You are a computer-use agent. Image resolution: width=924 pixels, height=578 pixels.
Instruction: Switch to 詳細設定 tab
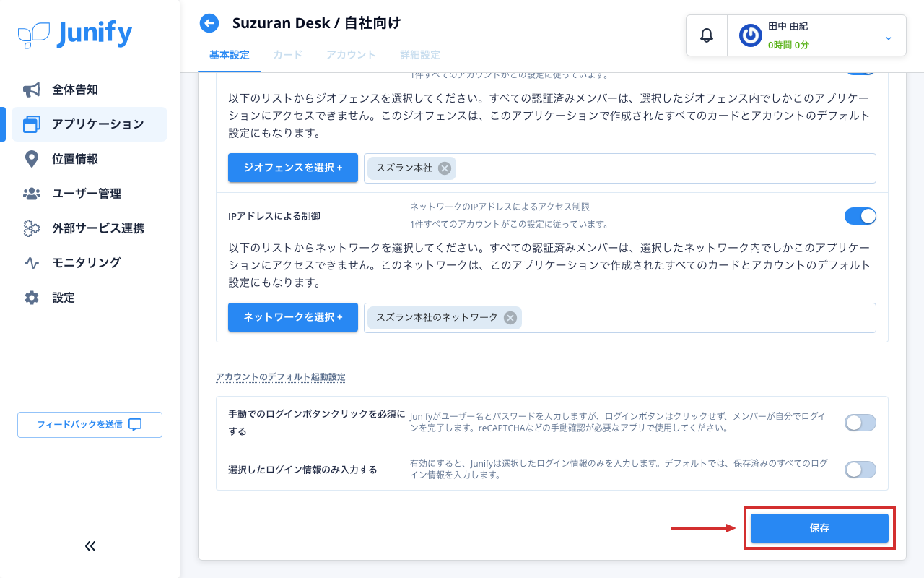(420, 55)
